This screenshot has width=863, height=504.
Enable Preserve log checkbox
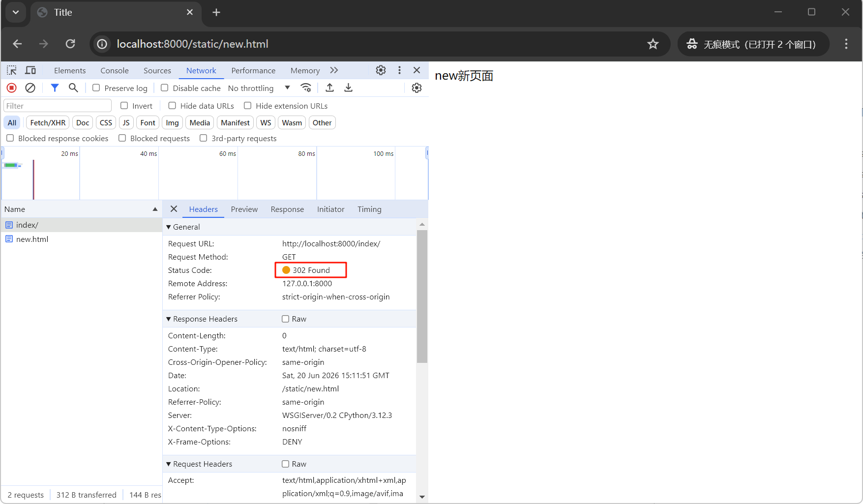(x=96, y=88)
